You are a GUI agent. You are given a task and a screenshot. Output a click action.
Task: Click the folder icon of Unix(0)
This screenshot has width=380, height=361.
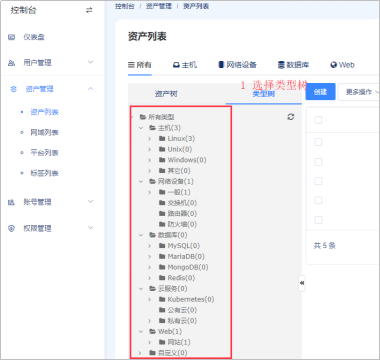(162, 149)
